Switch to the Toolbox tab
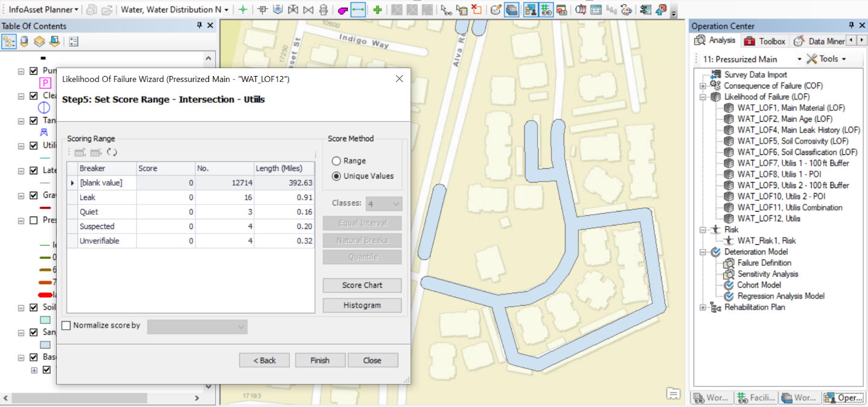 click(765, 41)
